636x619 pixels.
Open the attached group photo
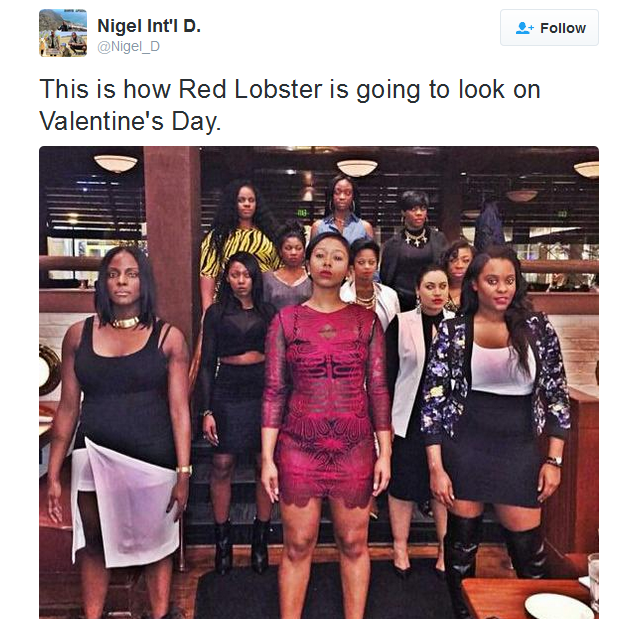coord(319,382)
